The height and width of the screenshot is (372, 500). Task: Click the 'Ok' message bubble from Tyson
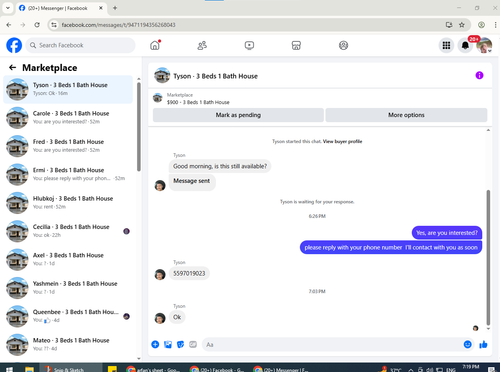coord(177,317)
